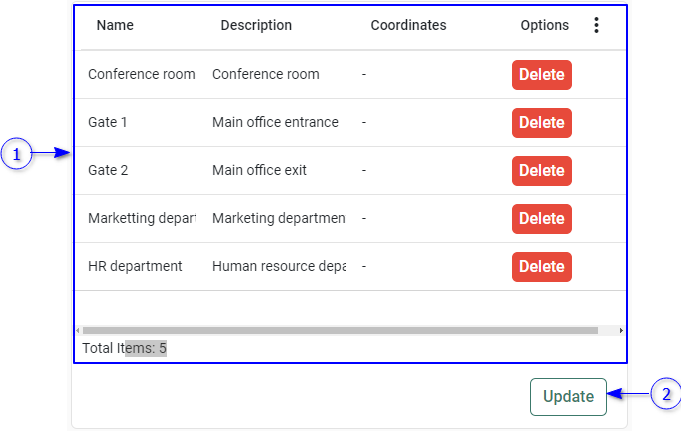
Task: Delete the Gate 2 entry
Action: (541, 171)
